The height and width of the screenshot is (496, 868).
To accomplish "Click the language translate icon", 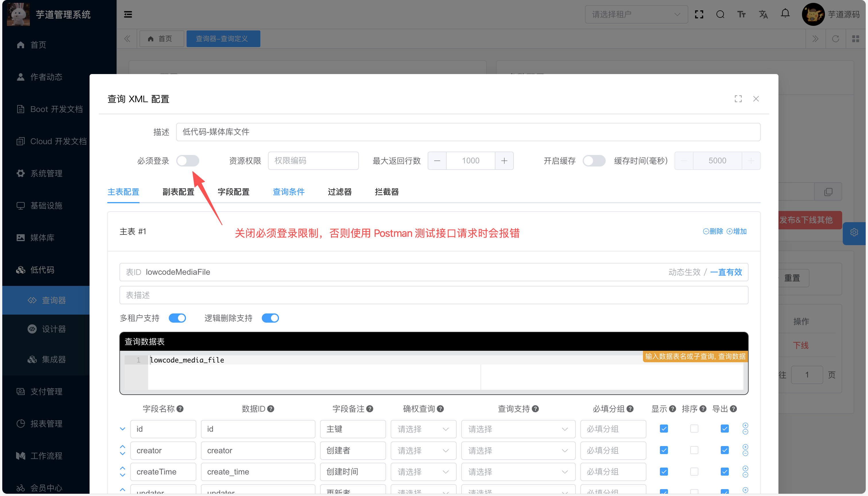I will tap(763, 14).
